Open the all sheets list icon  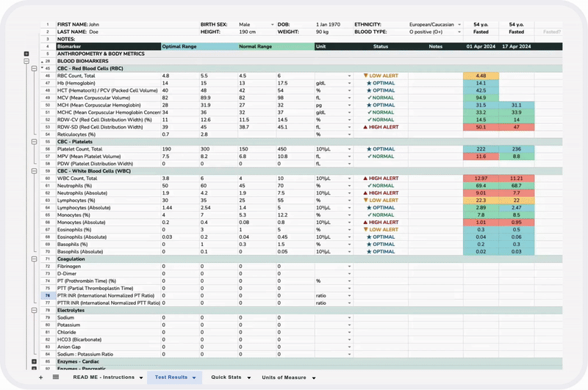click(x=56, y=377)
